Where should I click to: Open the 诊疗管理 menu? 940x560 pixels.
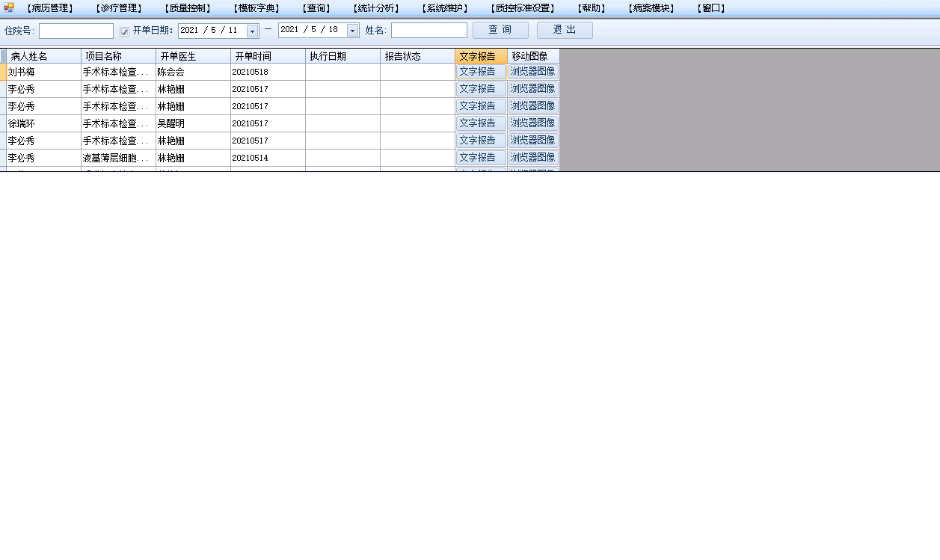(118, 8)
